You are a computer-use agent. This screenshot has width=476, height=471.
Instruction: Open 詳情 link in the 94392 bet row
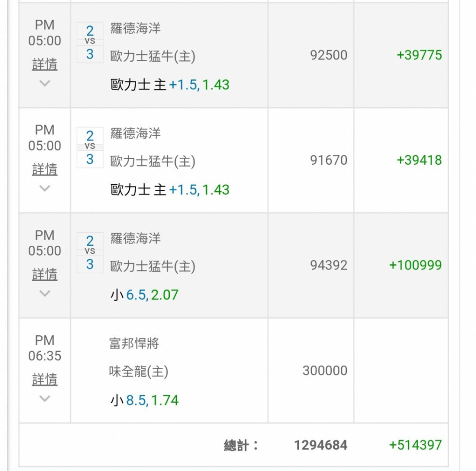(45, 274)
